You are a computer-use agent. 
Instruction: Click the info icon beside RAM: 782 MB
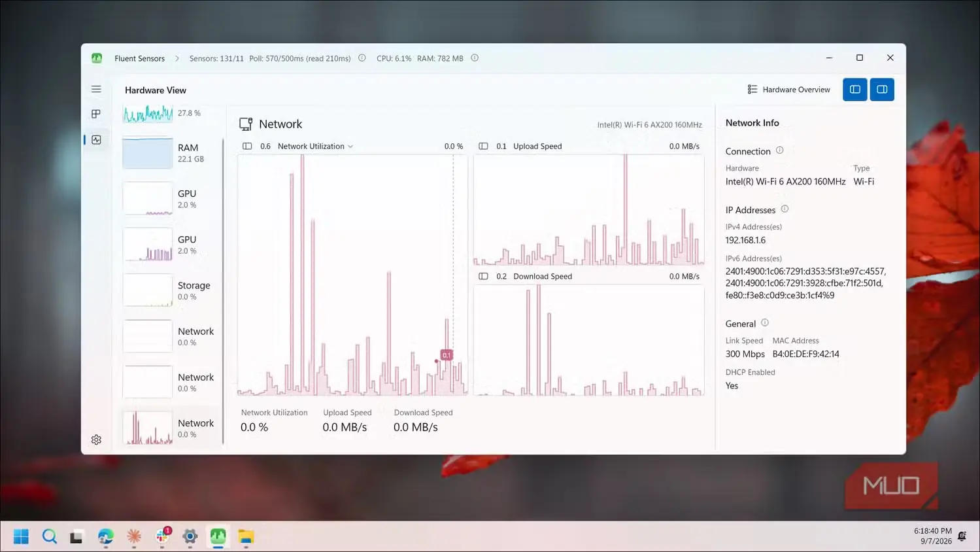pyautogui.click(x=475, y=58)
